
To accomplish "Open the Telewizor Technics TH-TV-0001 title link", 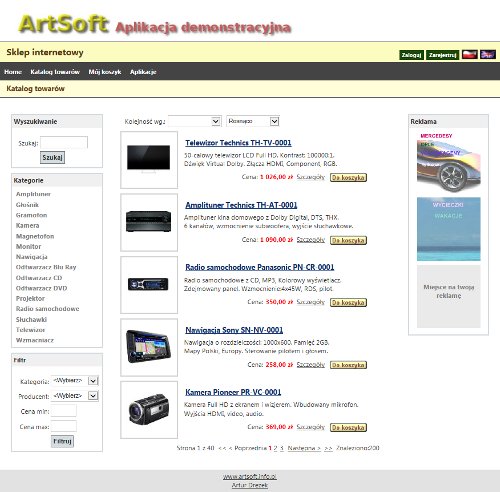I will [x=238, y=143].
